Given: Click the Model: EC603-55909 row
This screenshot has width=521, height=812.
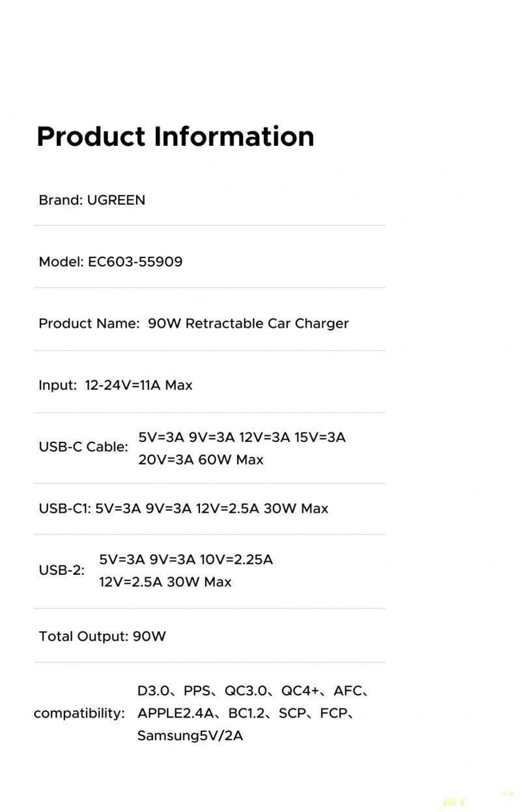Looking at the screenshot, I should pyautogui.click(x=111, y=262).
